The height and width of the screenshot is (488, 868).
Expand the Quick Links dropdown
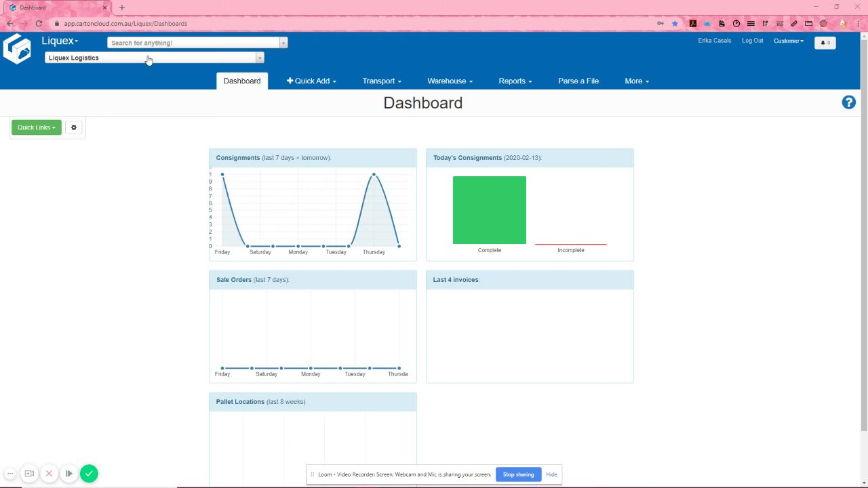coord(37,127)
